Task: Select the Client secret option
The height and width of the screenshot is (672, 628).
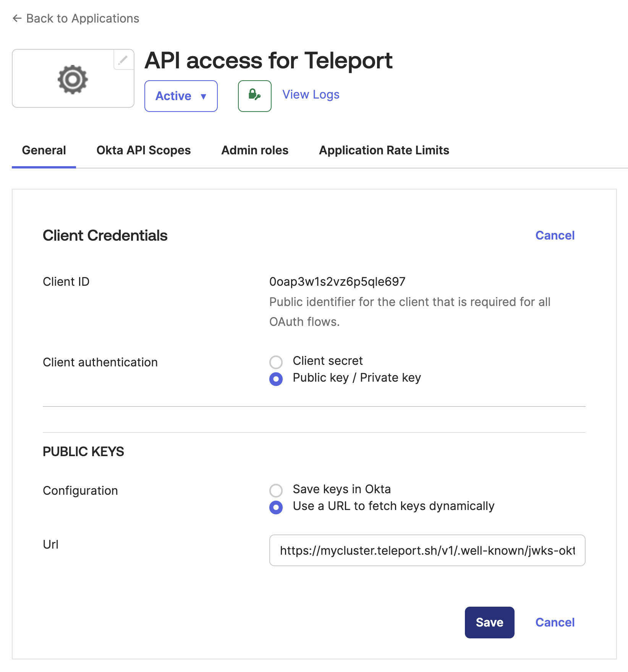Action: (x=276, y=361)
